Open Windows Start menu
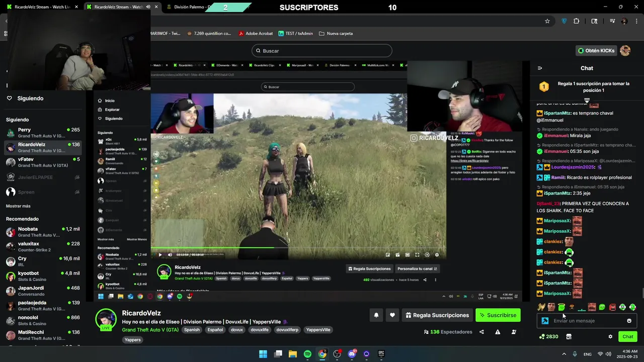Image resolution: width=644 pixels, height=362 pixels. [x=263, y=354]
